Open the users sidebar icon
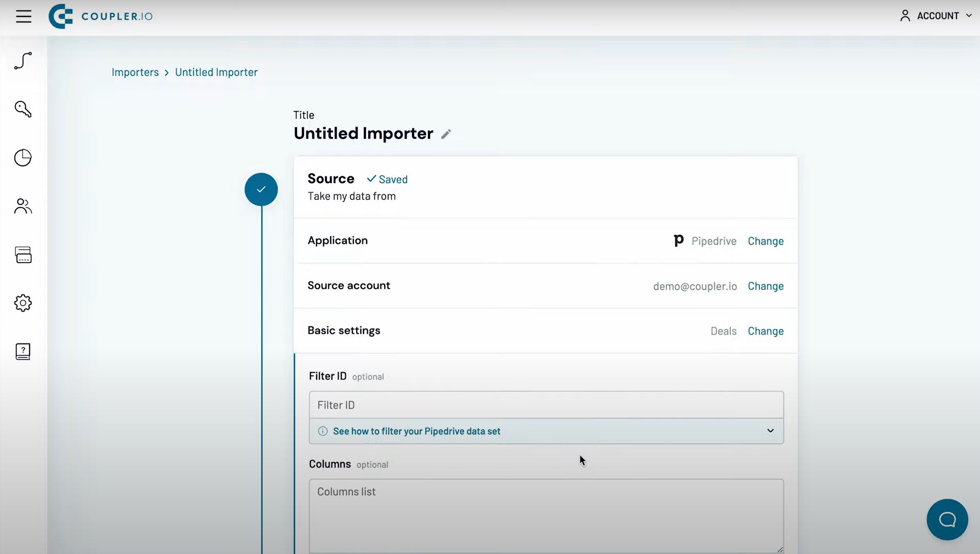 [x=23, y=206]
